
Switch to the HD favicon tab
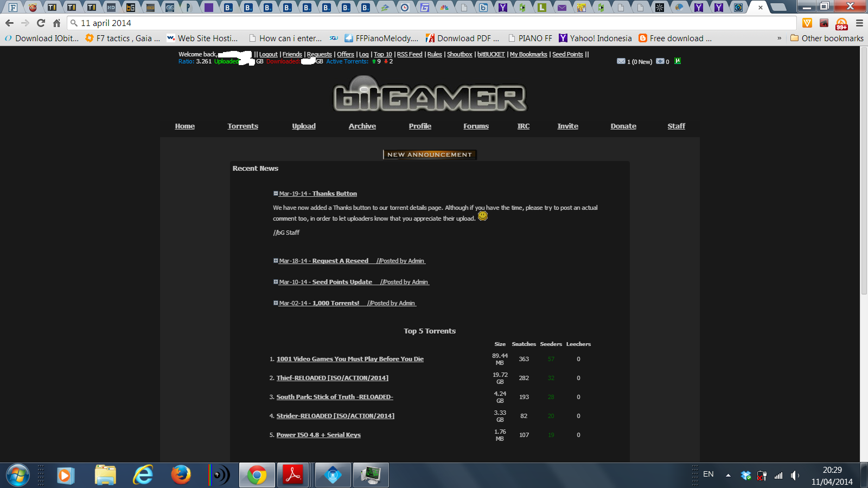click(x=111, y=8)
